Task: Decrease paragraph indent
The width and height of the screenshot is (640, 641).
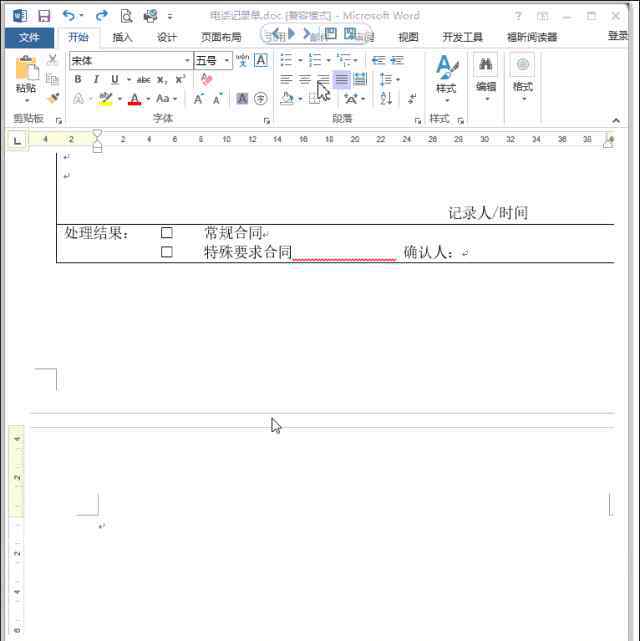Action: click(378, 61)
